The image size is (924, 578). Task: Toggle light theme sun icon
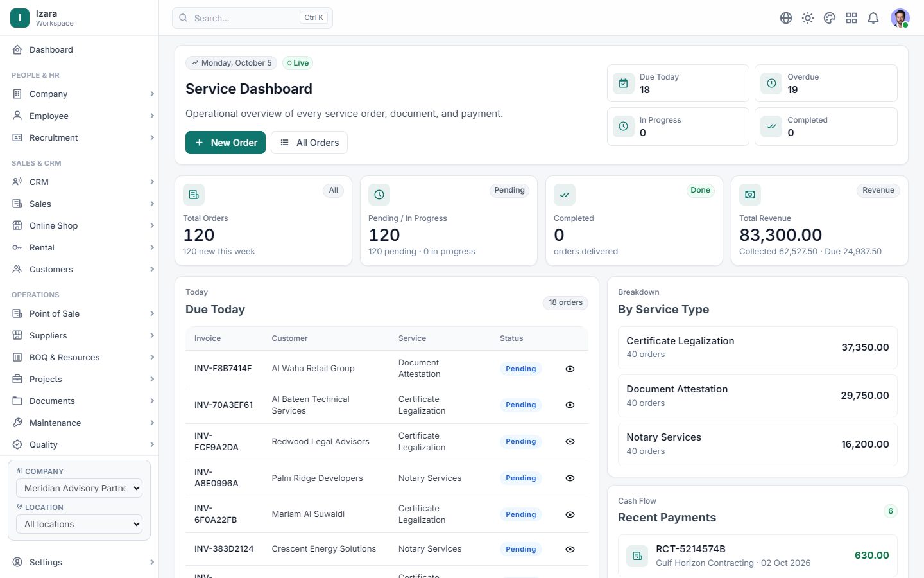click(x=808, y=18)
